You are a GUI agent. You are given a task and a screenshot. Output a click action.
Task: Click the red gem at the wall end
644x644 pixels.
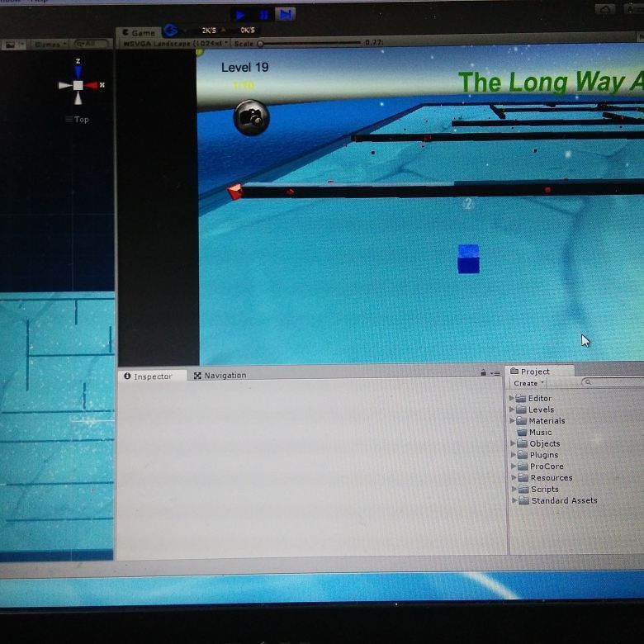pos(235,192)
